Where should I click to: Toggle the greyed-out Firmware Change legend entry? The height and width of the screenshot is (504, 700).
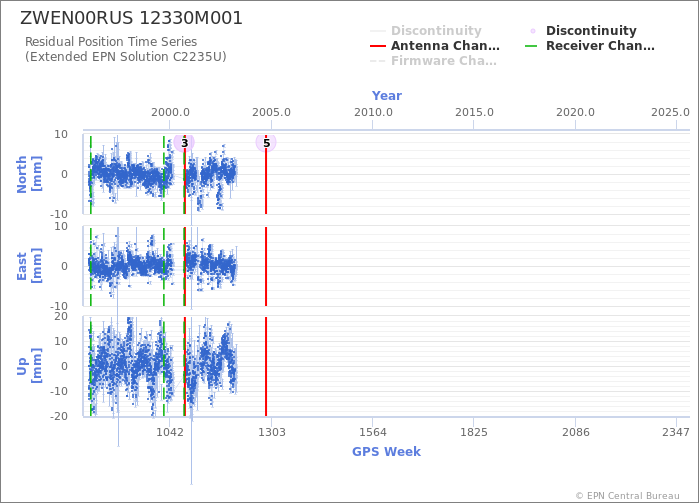[x=433, y=61]
